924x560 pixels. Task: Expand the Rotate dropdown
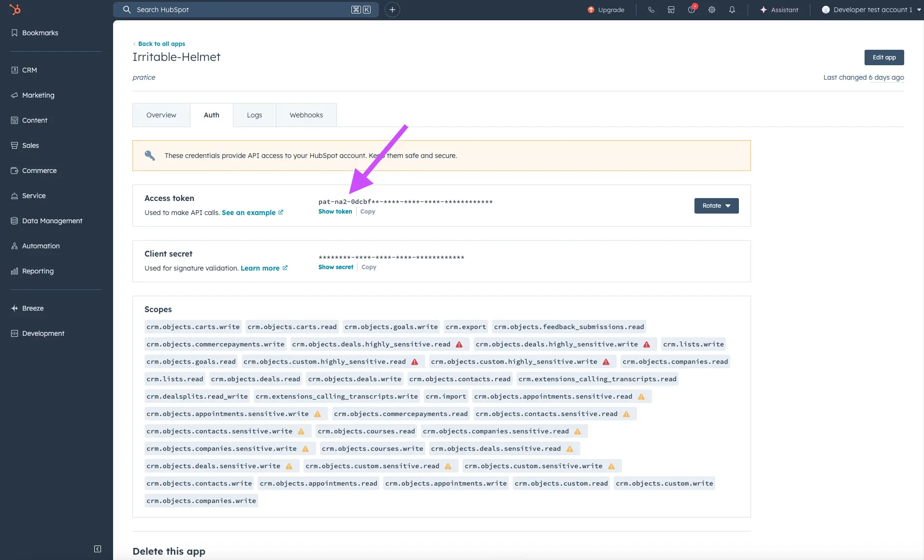pos(716,206)
